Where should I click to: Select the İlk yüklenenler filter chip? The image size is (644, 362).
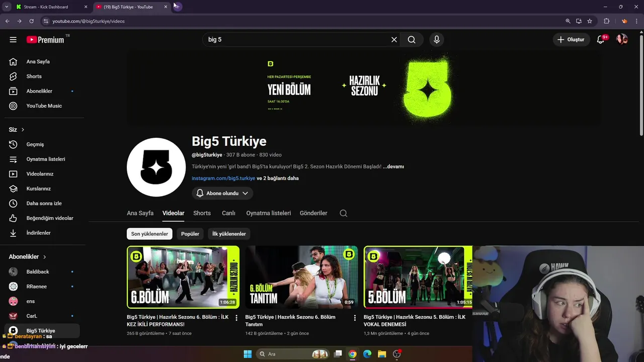pyautogui.click(x=229, y=234)
